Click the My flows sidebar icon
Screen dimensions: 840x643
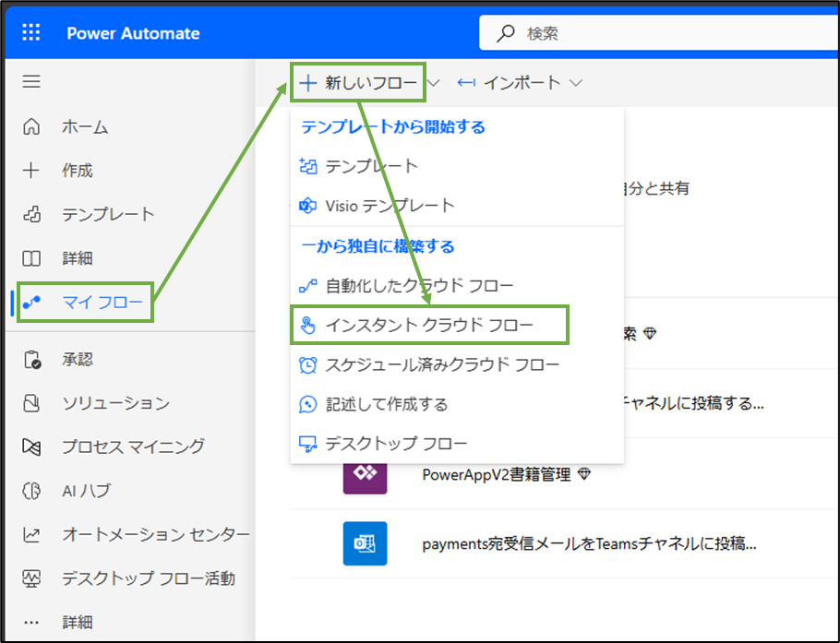[31, 303]
